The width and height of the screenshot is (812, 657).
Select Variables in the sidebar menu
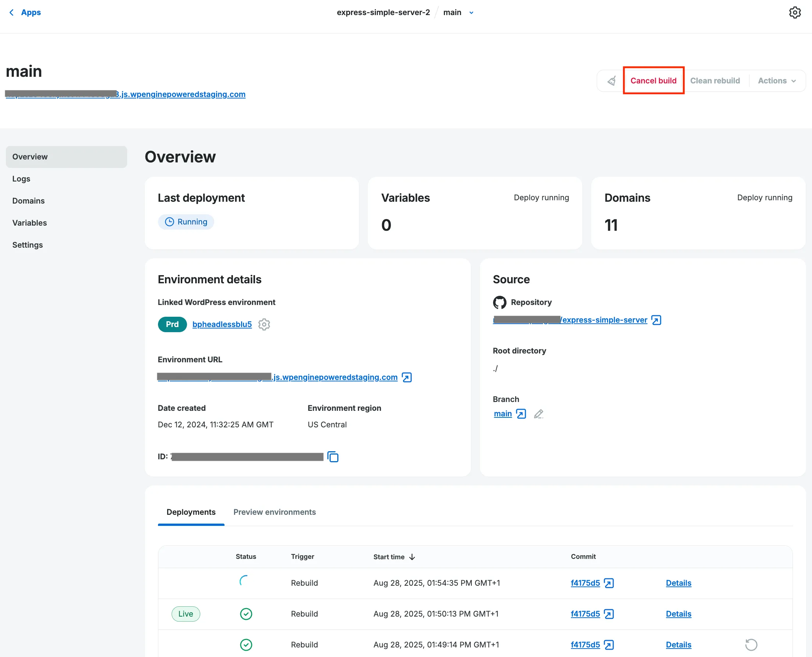coord(29,223)
